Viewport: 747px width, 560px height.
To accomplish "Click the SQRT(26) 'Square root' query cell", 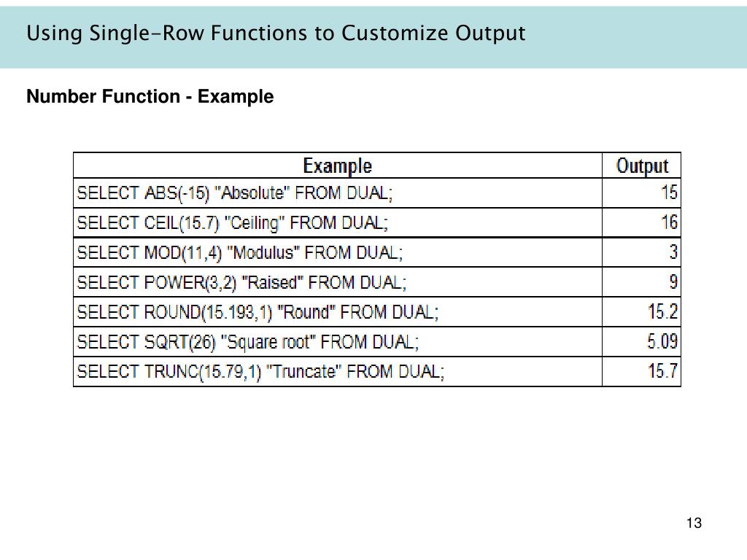I will [337, 342].
